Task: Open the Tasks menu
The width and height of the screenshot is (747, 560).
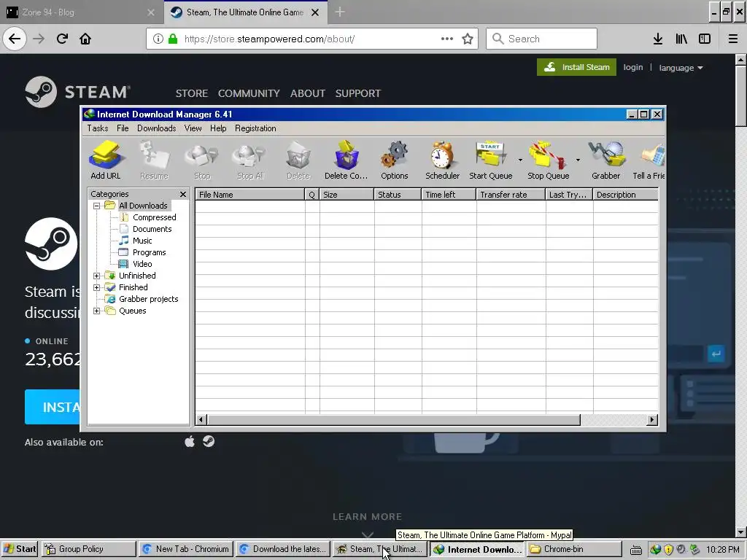Action: [x=98, y=128]
